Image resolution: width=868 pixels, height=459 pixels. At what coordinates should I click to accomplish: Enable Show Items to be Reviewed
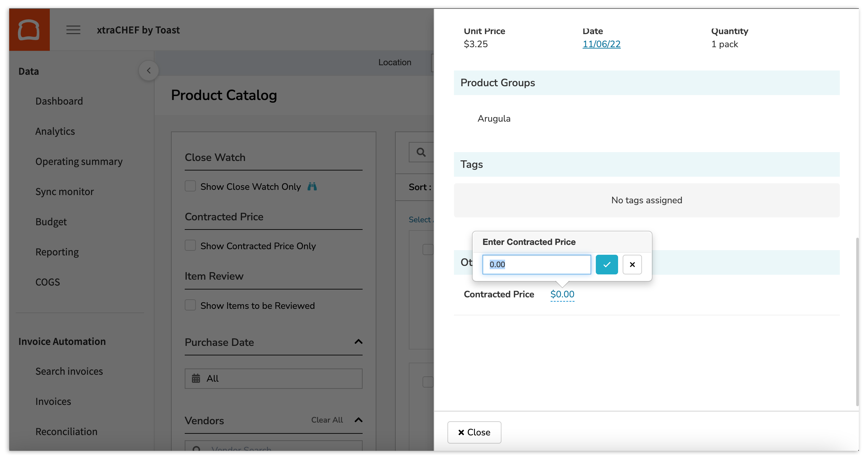point(190,305)
